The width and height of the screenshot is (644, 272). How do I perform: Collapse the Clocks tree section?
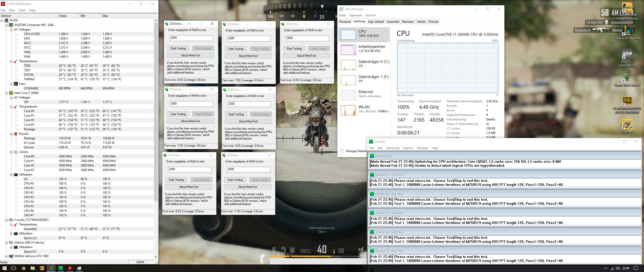11,152
